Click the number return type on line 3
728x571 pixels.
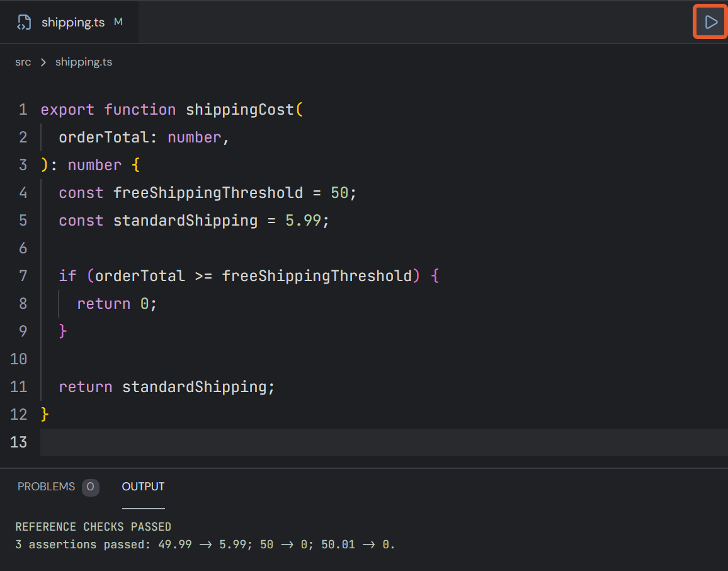94,165
